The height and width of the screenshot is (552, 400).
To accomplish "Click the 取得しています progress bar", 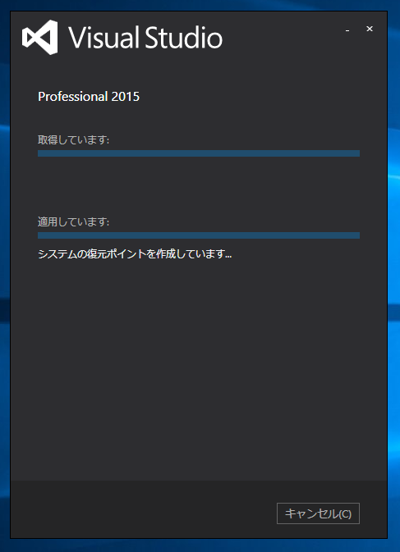I will coord(199,153).
